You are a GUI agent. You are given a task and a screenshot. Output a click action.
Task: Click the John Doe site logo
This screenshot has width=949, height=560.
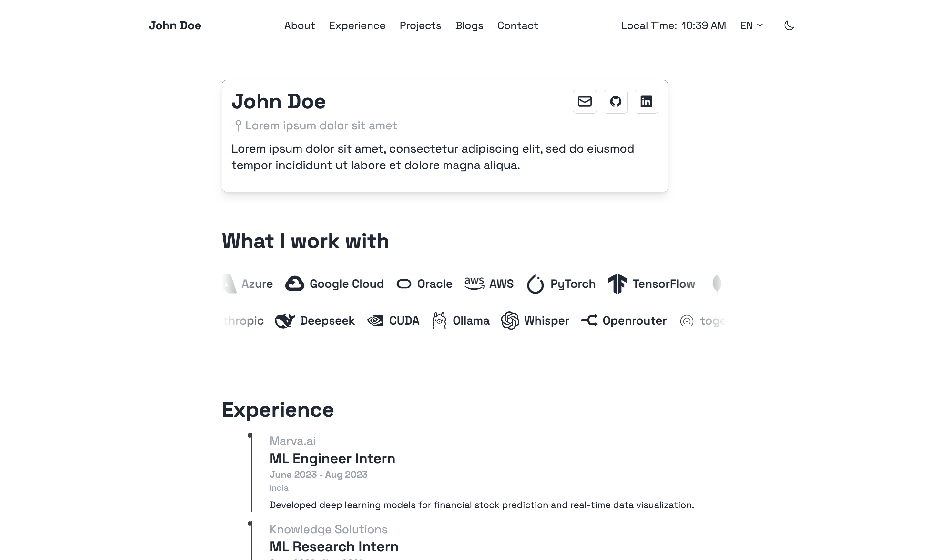175,26
